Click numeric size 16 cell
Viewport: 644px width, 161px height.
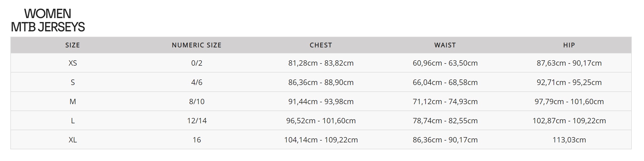point(197,140)
